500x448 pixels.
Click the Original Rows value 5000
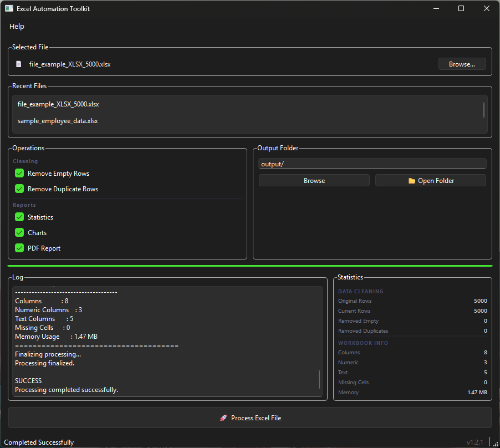pyautogui.click(x=480, y=301)
